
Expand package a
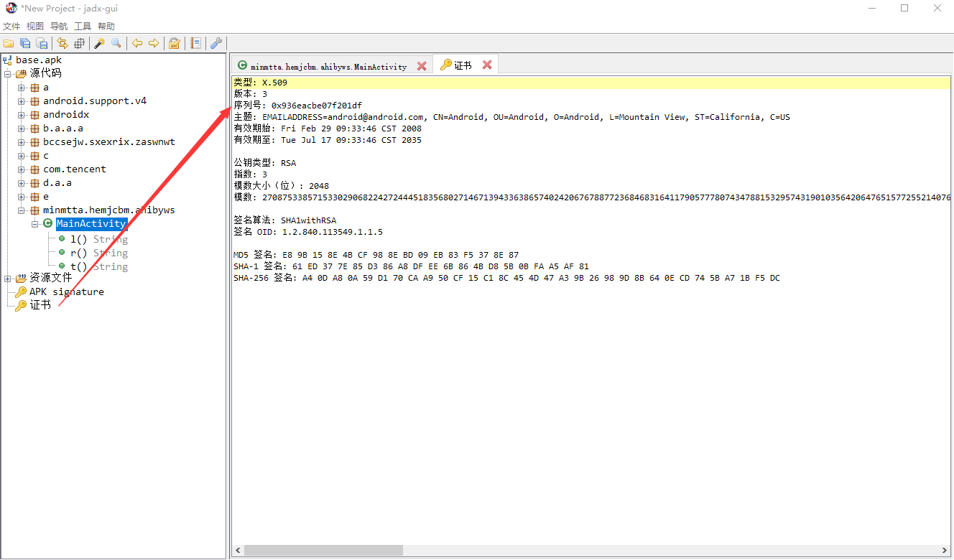pos(22,88)
